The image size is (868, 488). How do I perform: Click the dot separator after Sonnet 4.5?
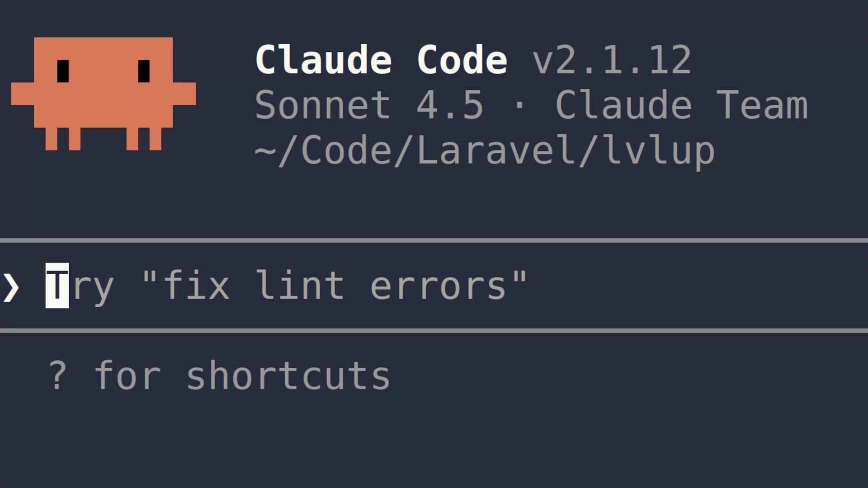tap(520, 105)
